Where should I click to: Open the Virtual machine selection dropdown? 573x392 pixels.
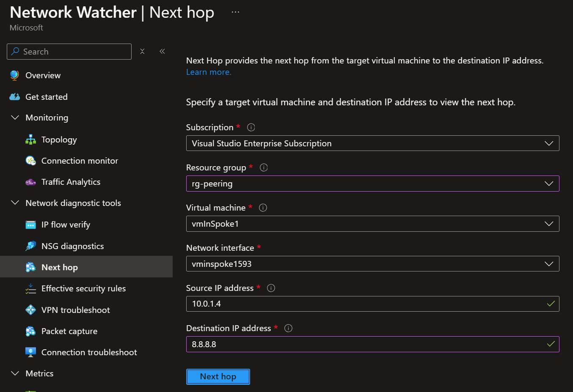point(549,223)
